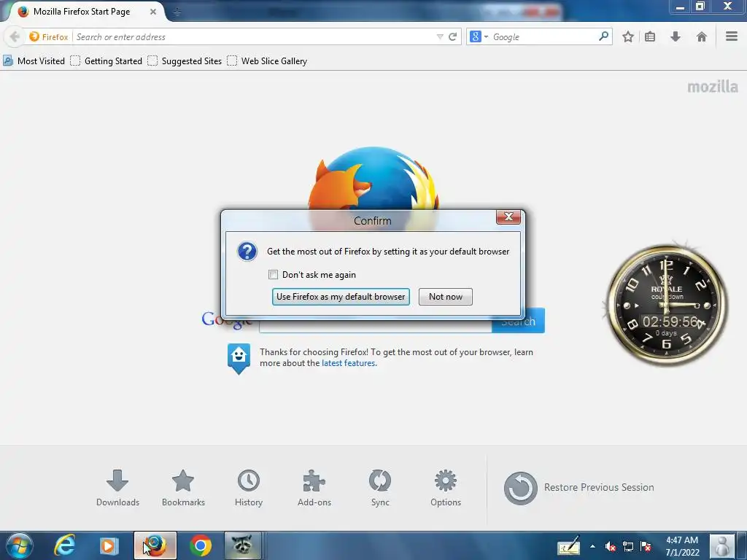Open the Action Center flag icon
This screenshot has width=747, height=560.
[x=646, y=547]
